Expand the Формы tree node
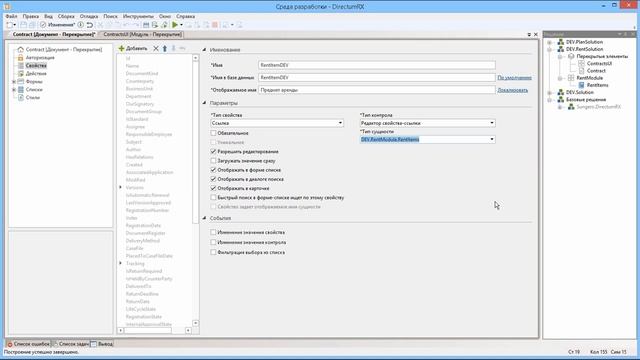The width and height of the screenshot is (640, 360). point(14,82)
